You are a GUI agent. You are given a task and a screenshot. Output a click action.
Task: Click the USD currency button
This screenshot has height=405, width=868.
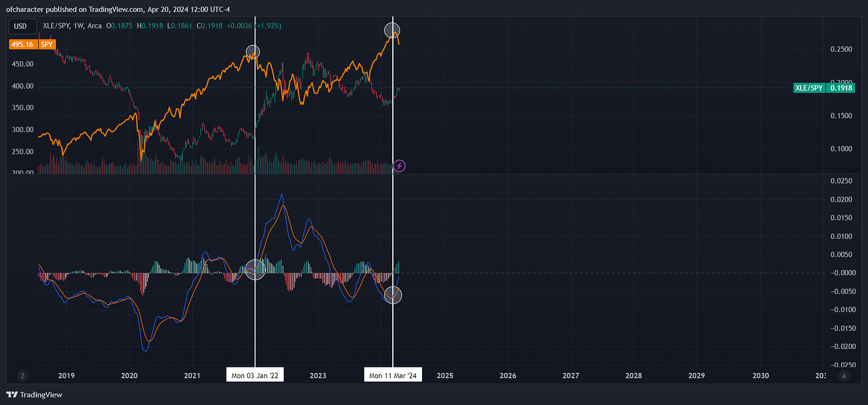[x=22, y=26]
